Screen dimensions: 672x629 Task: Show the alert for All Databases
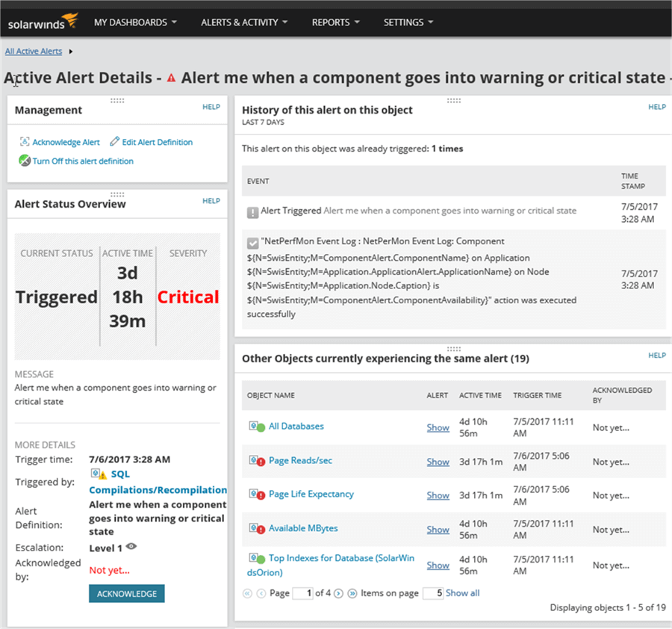pyautogui.click(x=438, y=427)
